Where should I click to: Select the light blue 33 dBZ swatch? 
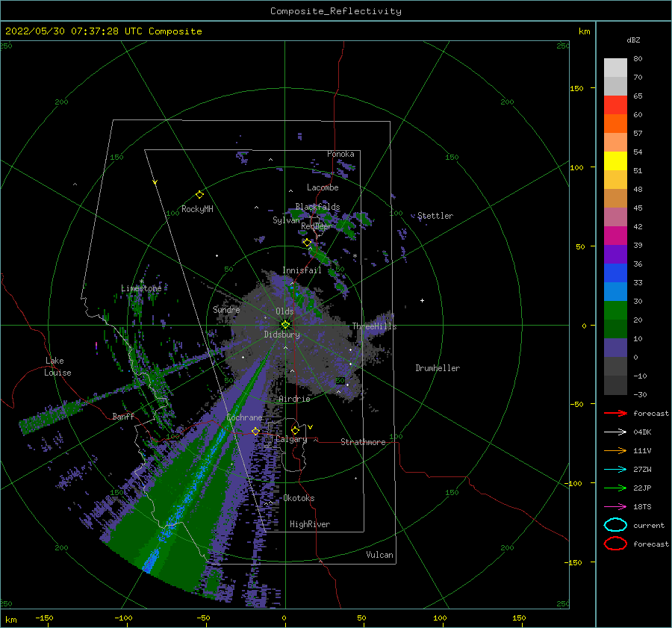615,291
